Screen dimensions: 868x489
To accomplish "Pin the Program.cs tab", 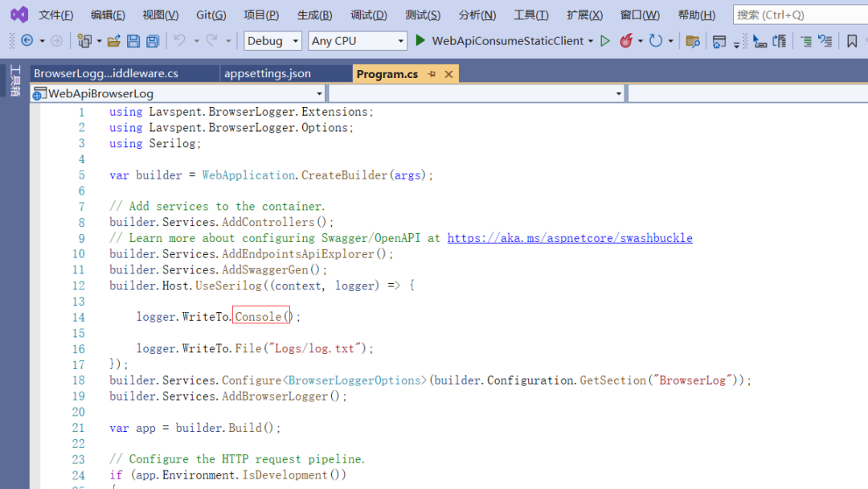I will click(x=432, y=74).
